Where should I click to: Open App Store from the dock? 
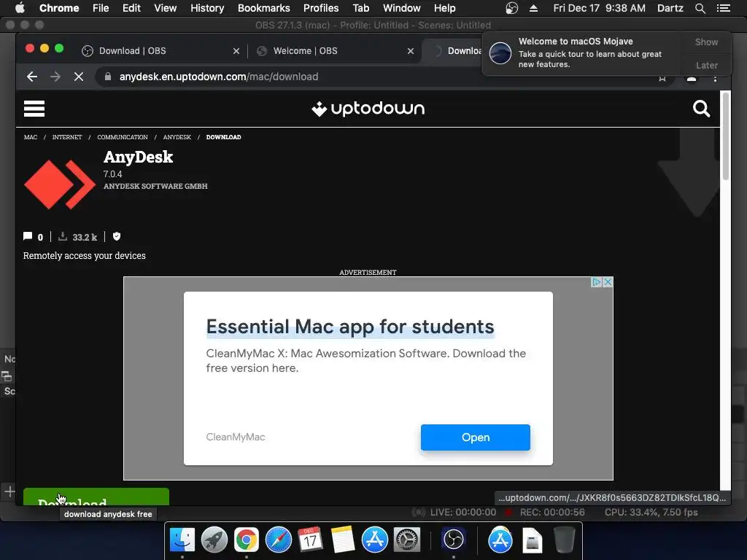[374, 540]
